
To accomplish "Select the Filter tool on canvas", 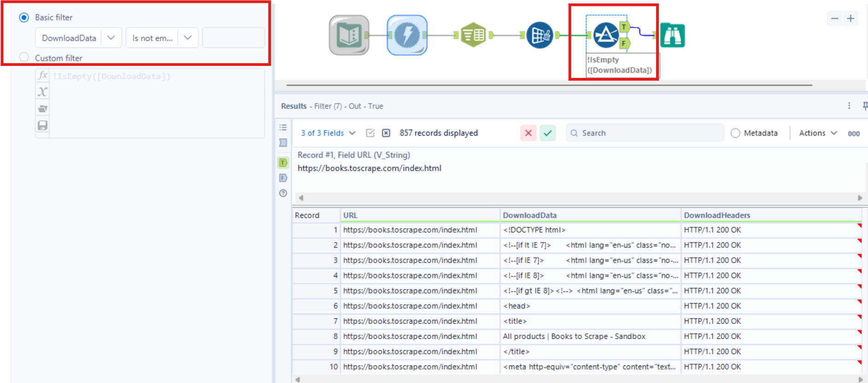I will [x=605, y=35].
